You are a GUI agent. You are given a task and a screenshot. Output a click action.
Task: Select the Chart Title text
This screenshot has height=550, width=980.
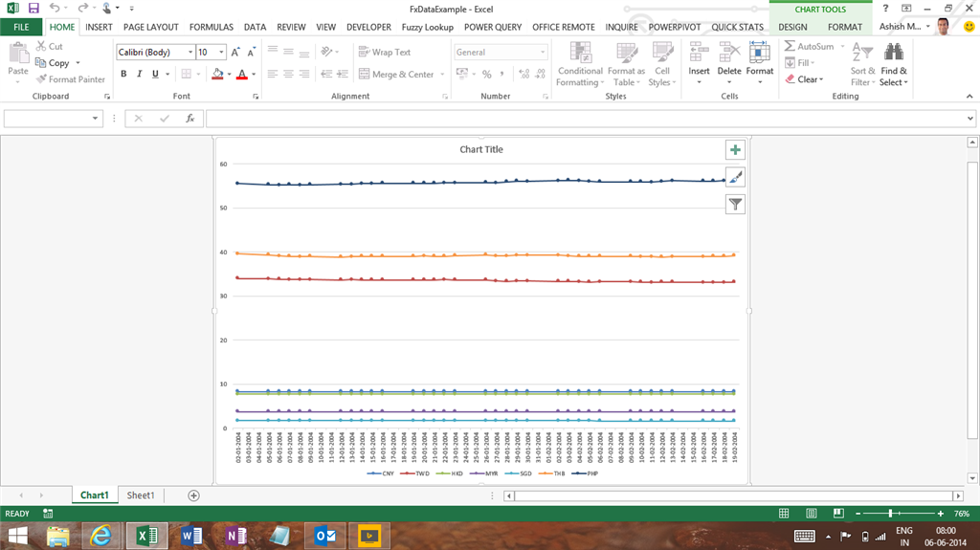click(x=481, y=149)
